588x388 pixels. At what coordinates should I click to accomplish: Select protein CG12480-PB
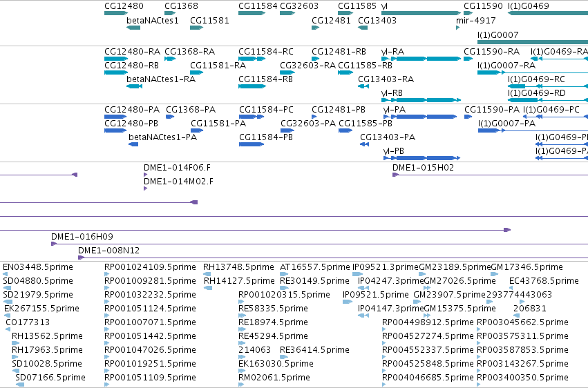pyautogui.click(x=115, y=130)
